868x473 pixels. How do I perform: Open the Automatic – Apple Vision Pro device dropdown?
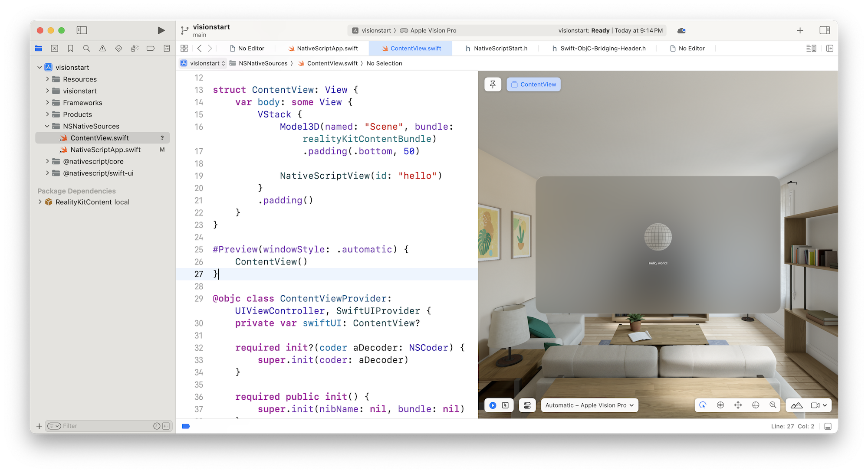[x=589, y=405]
